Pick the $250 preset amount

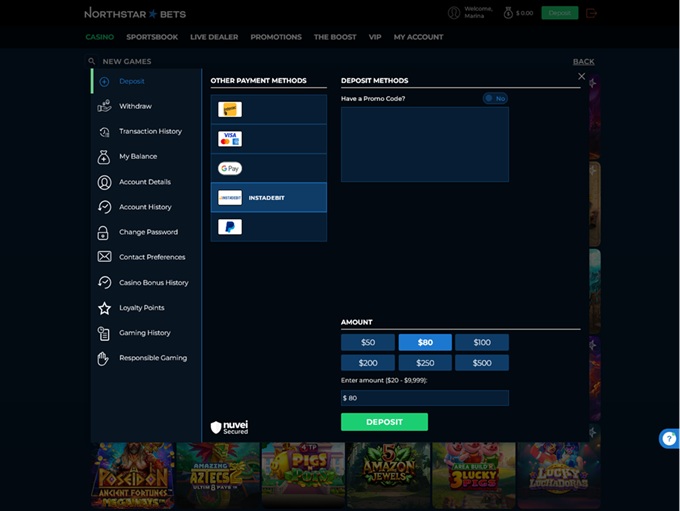[x=425, y=363]
